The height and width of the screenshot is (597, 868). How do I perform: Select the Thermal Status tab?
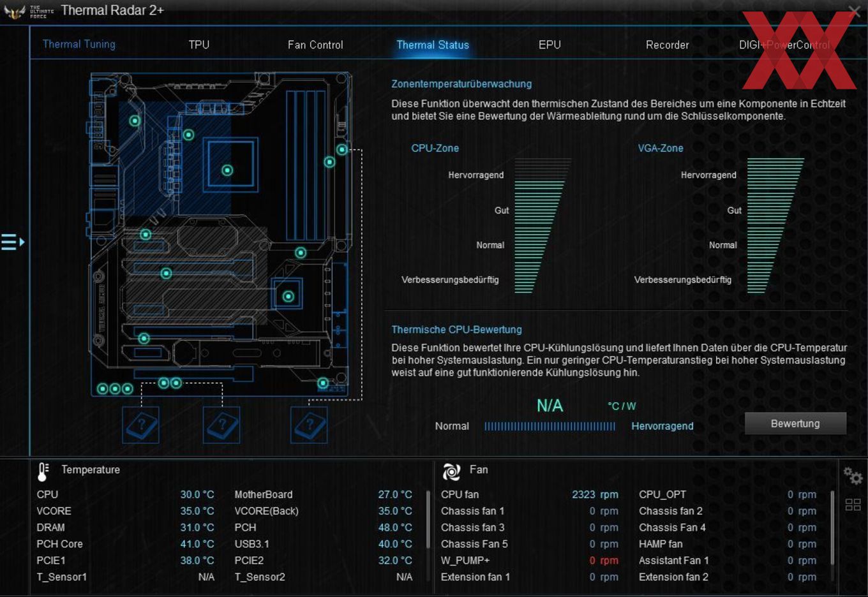click(433, 45)
